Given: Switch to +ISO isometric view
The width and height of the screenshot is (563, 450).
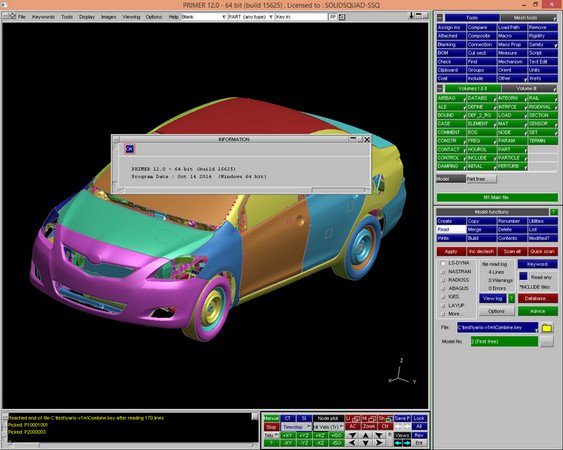Looking at the screenshot, I should click(x=336, y=435).
